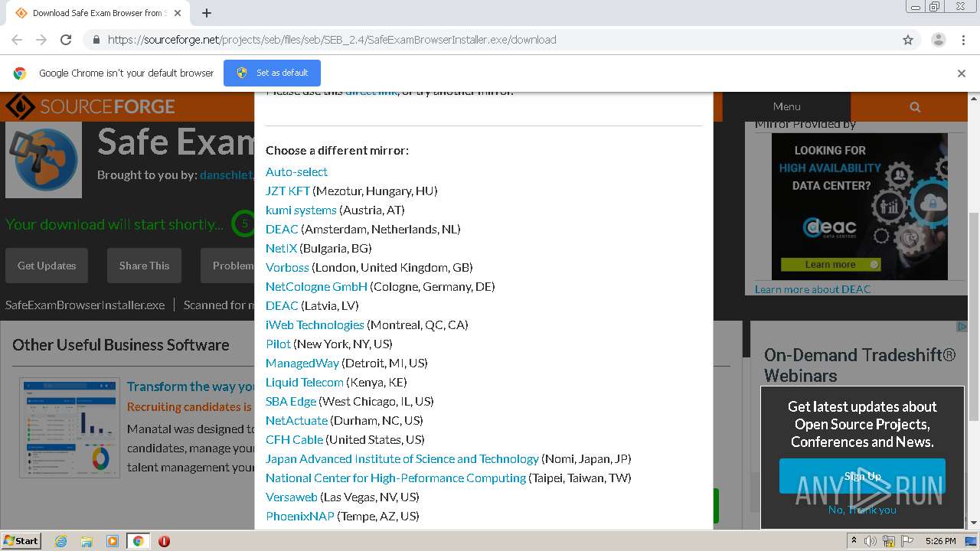Click the address bar URL
The image size is (980, 551).
[332, 40]
